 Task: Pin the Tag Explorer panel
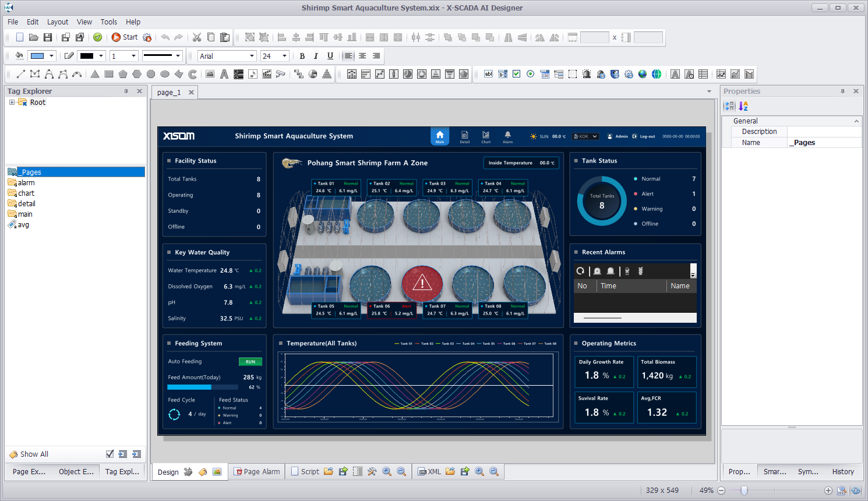pyautogui.click(x=126, y=91)
